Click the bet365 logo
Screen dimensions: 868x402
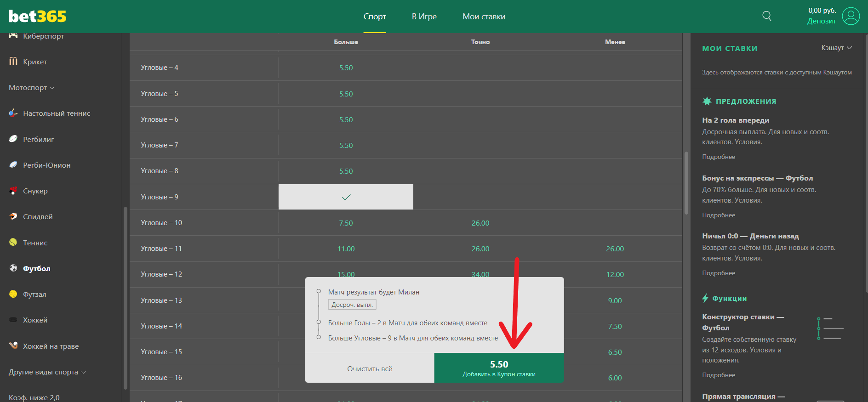[x=37, y=17]
